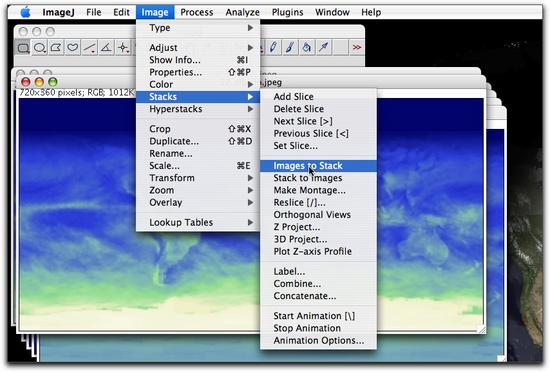Choose Show Info... from Image menu
The image size is (550, 372).
(x=198, y=60)
